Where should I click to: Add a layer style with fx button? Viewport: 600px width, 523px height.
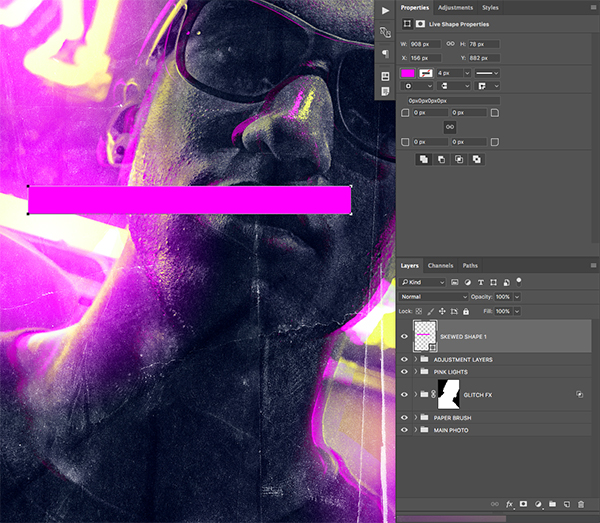click(x=509, y=504)
